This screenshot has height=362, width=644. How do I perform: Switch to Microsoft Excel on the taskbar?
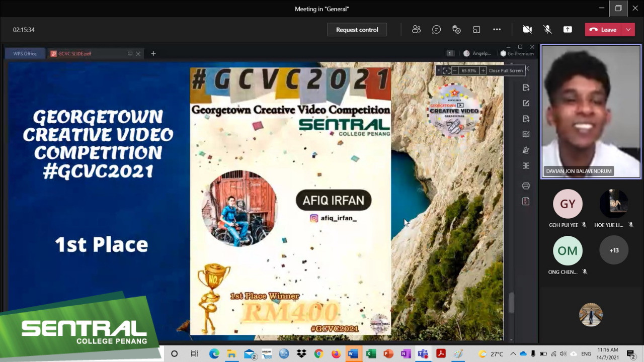pos(371,354)
